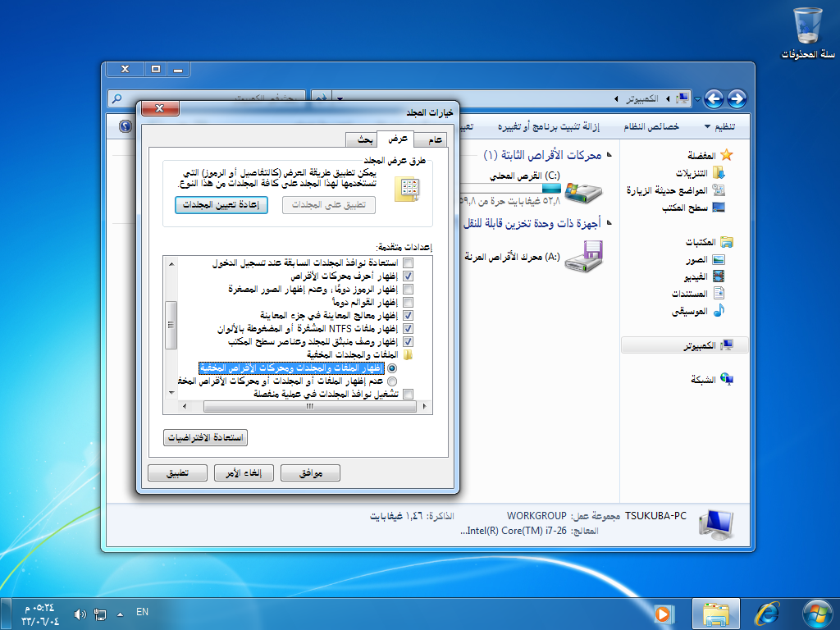Select the Floppy Disk Drive (A:) icon
The width and height of the screenshot is (840, 630).
pyautogui.click(x=584, y=256)
